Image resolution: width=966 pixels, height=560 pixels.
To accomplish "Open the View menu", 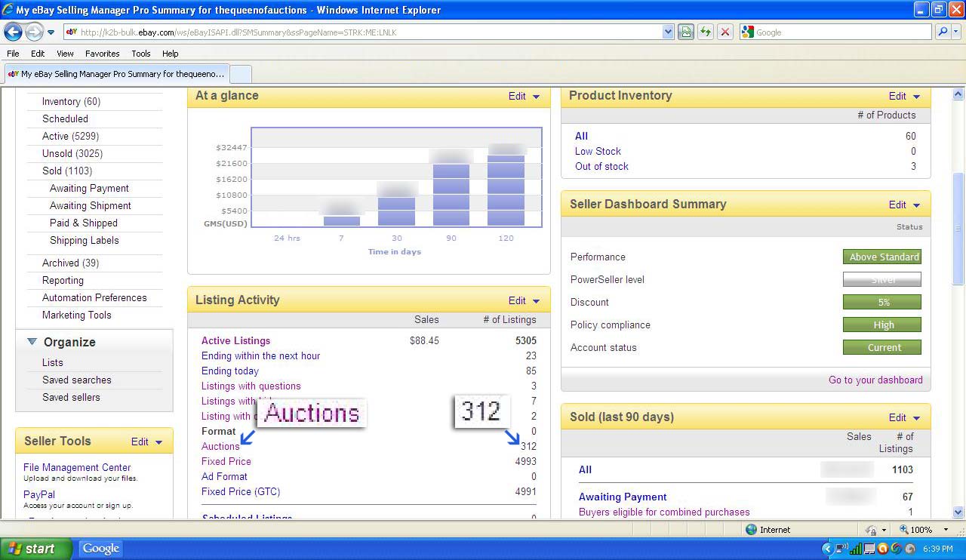I will pyautogui.click(x=65, y=54).
